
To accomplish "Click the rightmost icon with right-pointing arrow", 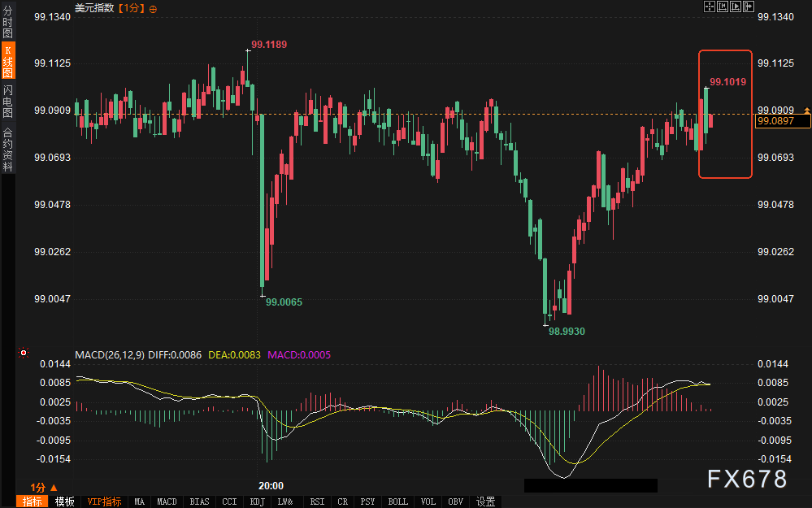I will click(x=749, y=7).
